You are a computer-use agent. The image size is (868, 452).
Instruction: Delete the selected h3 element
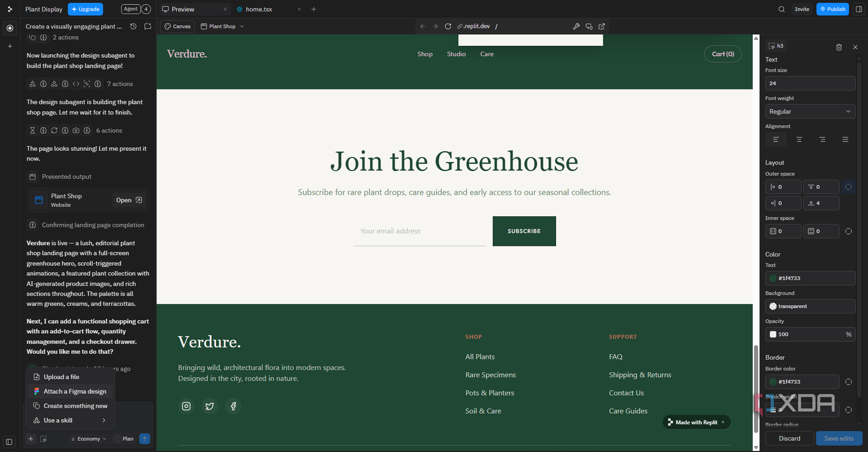click(839, 47)
